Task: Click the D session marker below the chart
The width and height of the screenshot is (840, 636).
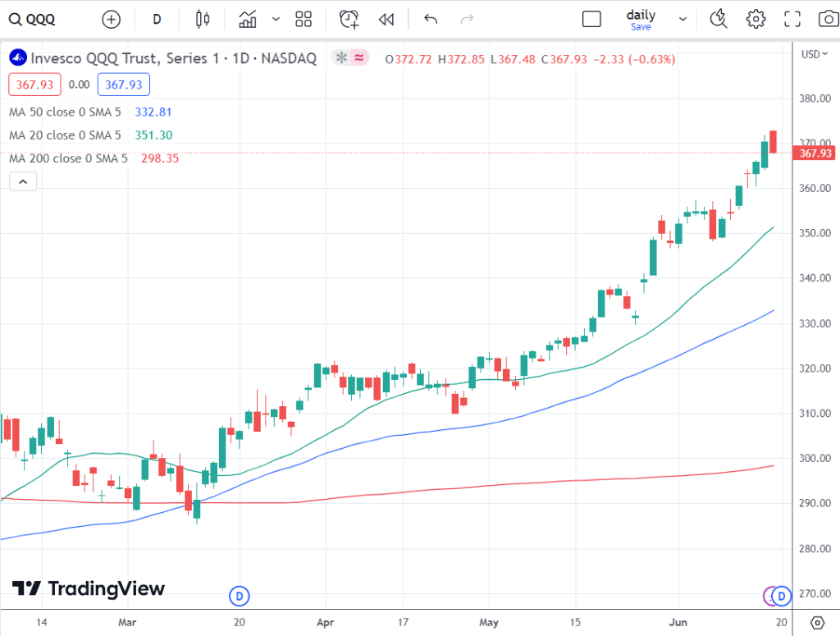Action: point(239,597)
